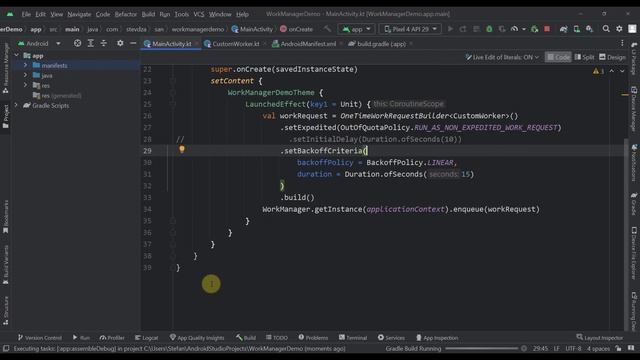Screen dimensions: 640x360
Task: Open the App Inspection tool window
Action: 437,338
